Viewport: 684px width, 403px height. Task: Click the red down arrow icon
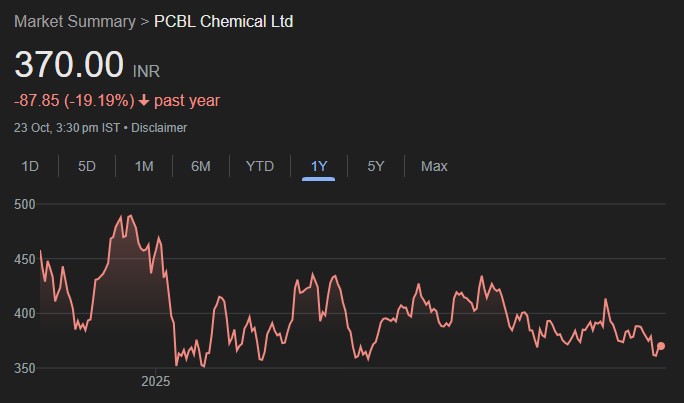144,100
